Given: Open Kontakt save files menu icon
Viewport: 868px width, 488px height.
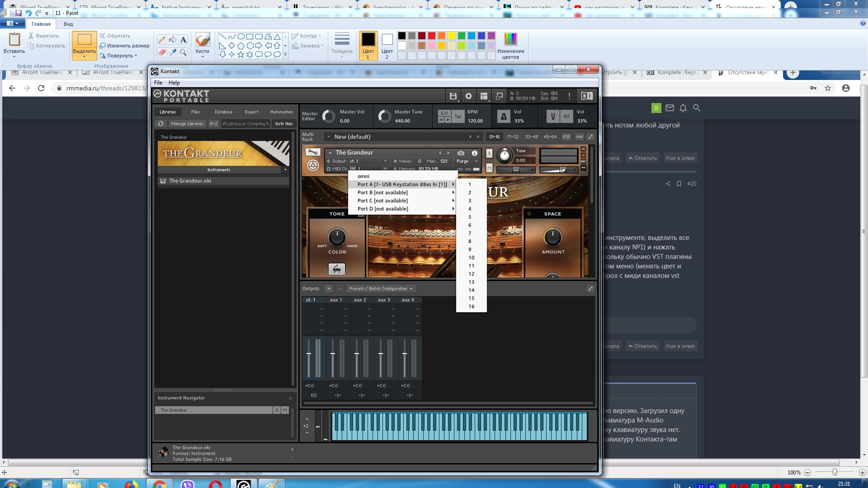Looking at the screenshot, I should click(453, 96).
